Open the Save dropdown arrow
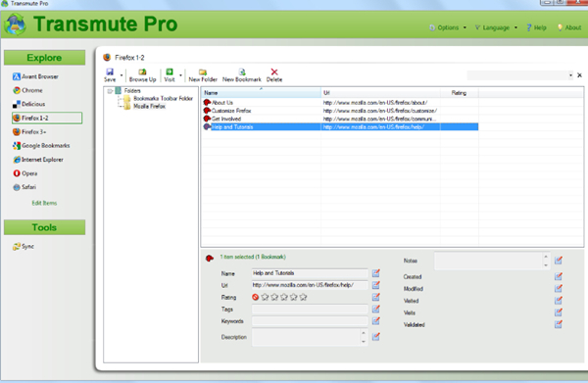This screenshot has width=588, height=383. (122, 75)
